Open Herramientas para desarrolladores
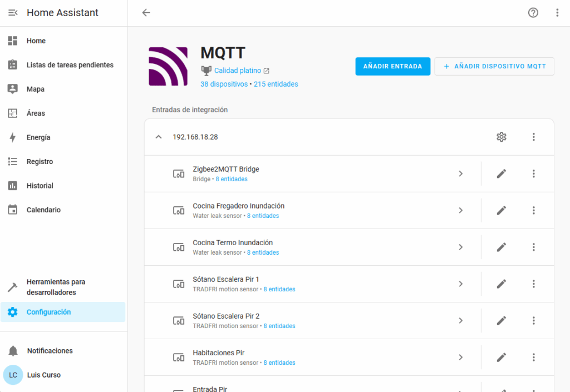This screenshot has height=392, width=570. click(x=63, y=287)
